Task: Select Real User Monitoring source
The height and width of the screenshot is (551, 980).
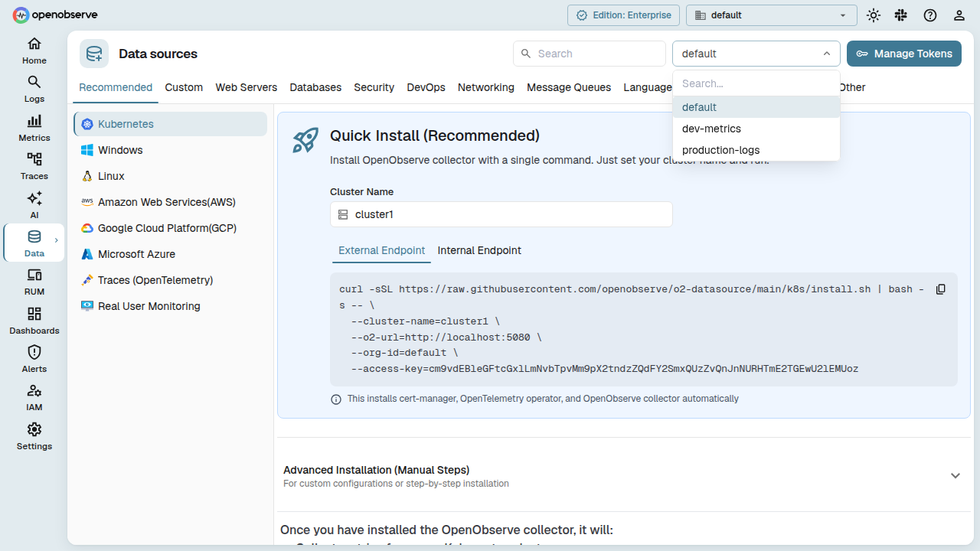Action: coord(170,306)
